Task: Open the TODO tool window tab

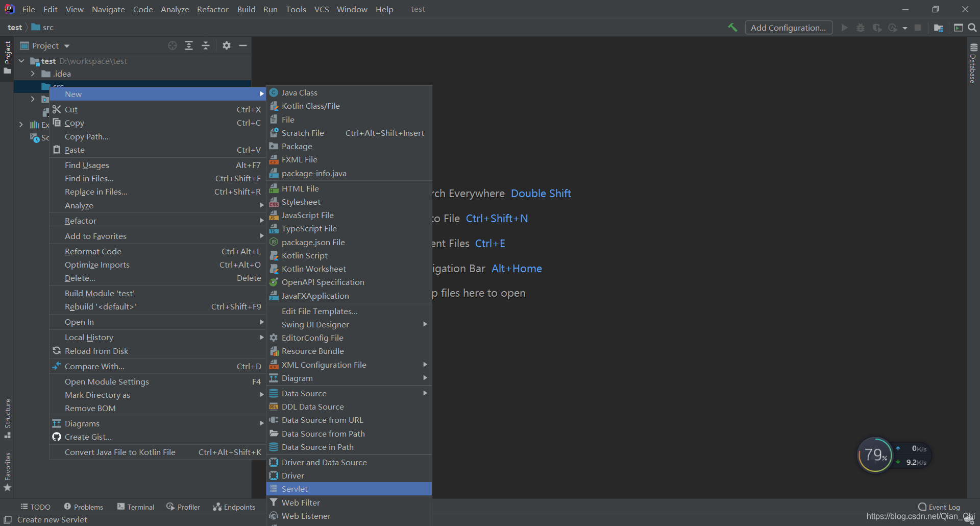Action: coord(36,507)
